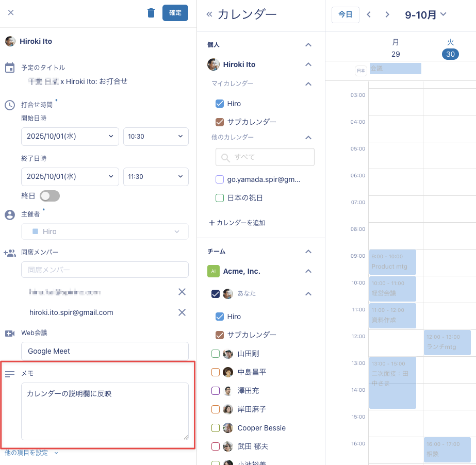This screenshot has height=465, width=476.
Task: Go to next week arrow
Action: 387,14
